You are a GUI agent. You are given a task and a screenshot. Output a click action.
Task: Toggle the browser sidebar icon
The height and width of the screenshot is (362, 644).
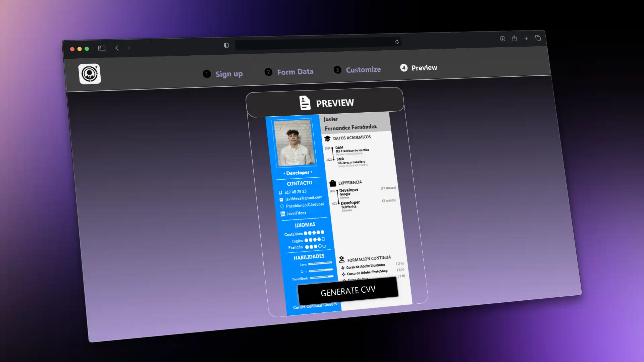click(x=102, y=49)
